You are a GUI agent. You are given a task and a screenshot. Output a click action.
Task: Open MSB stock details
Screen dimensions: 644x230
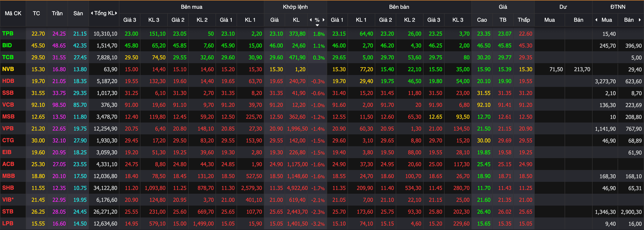tap(8, 117)
